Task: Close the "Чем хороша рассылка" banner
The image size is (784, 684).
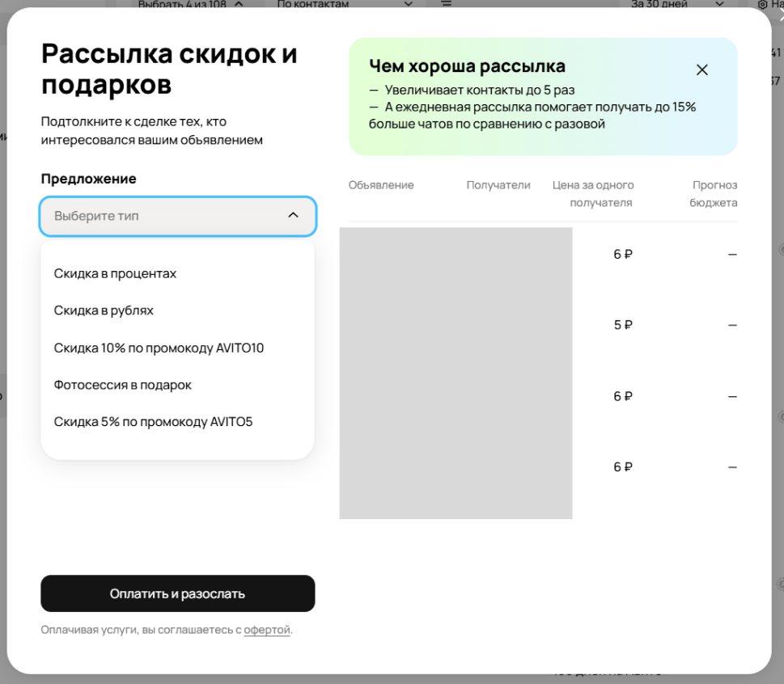Action: point(702,70)
